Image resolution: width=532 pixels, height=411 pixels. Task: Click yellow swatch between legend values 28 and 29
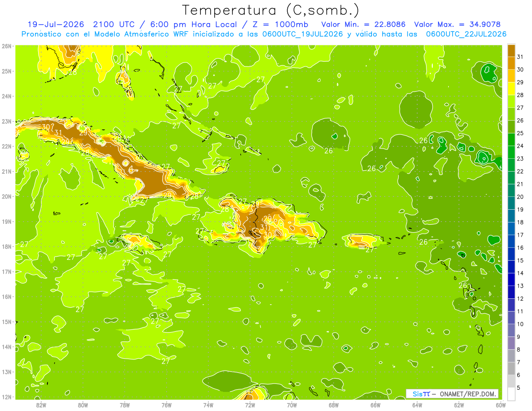[x=511, y=88]
